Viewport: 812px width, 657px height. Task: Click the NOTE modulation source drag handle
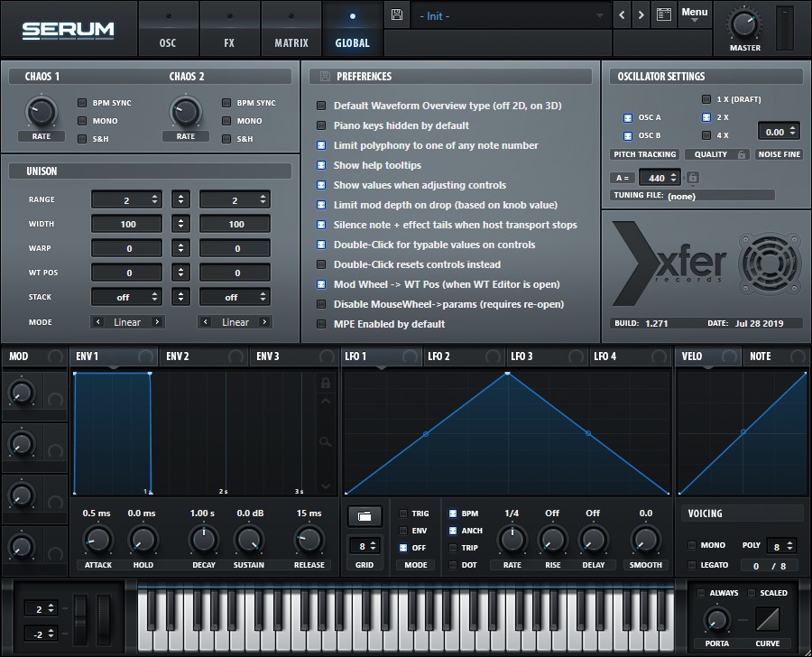coord(798,356)
